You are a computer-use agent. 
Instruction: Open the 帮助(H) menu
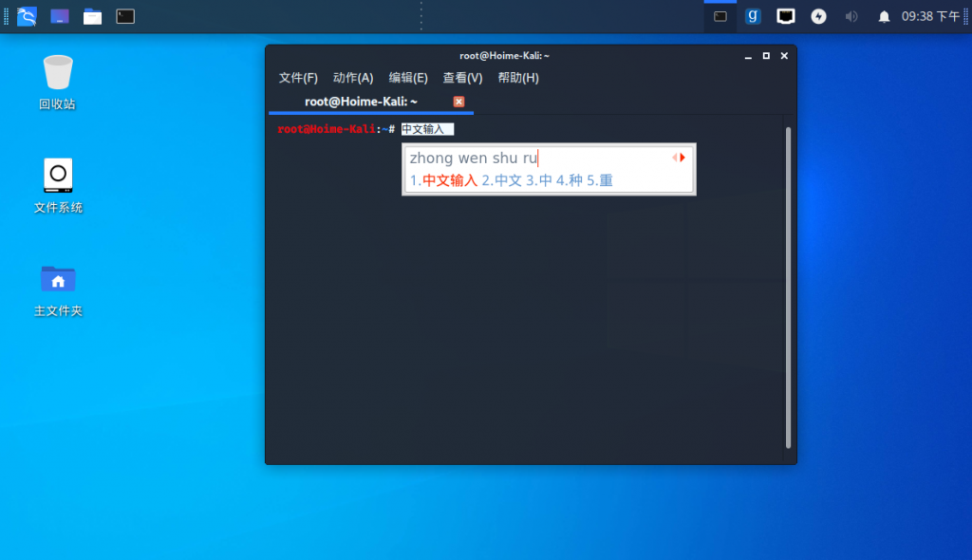coord(518,78)
